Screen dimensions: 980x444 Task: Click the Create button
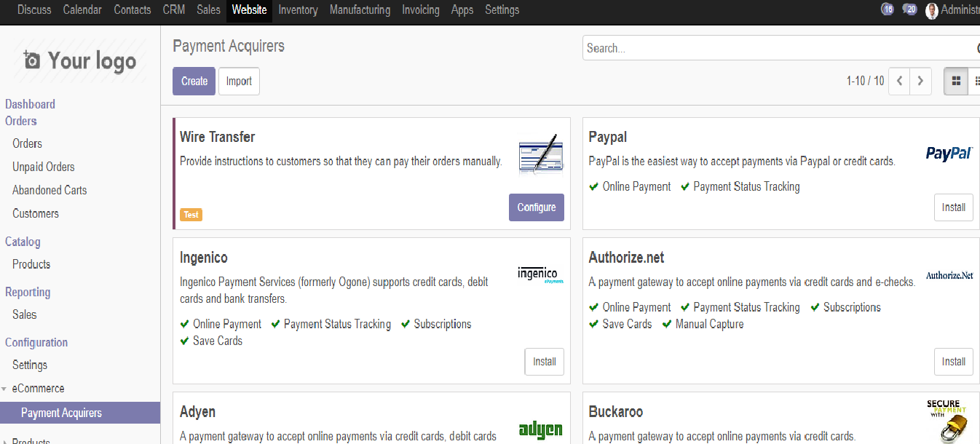[194, 82]
